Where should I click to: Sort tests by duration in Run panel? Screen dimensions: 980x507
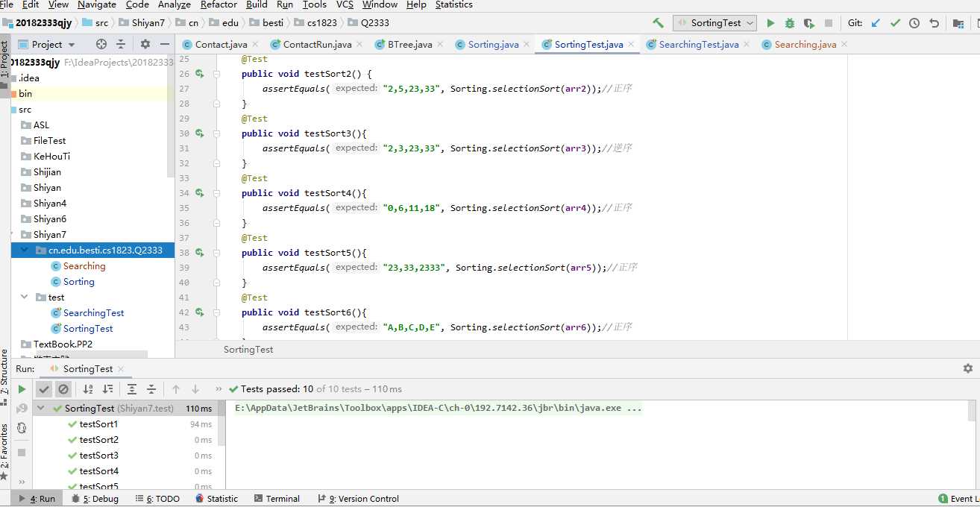click(x=108, y=389)
